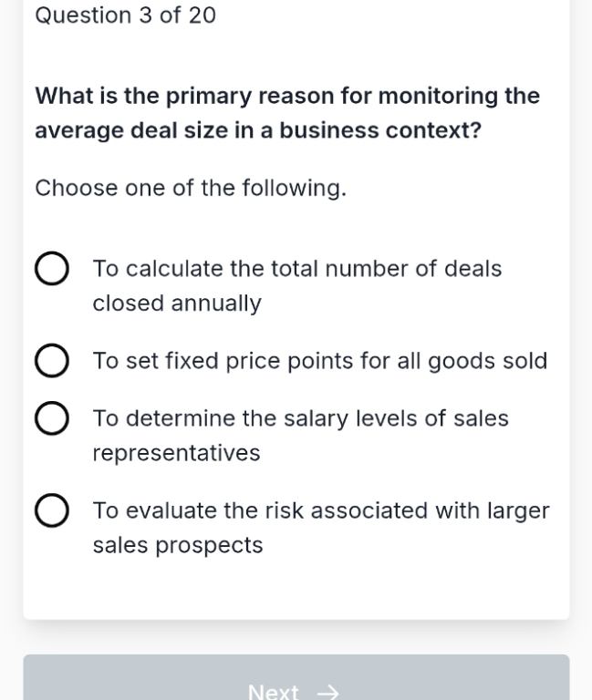Click the words 'sales prospects' in the last option

(178, 546)
